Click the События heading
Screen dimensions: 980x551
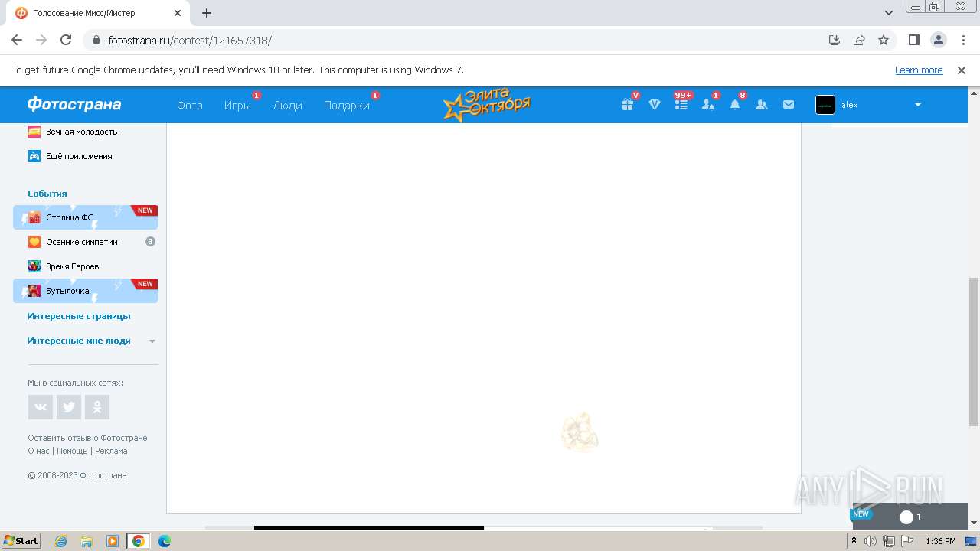pyautogui.click(x=47, y=194)
